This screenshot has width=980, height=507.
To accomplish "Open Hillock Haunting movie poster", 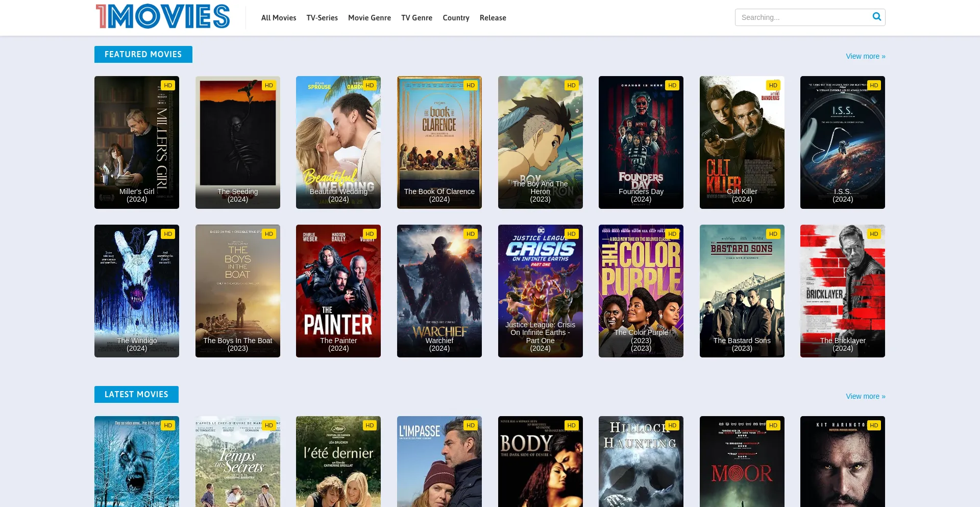I will coord(641,462).
